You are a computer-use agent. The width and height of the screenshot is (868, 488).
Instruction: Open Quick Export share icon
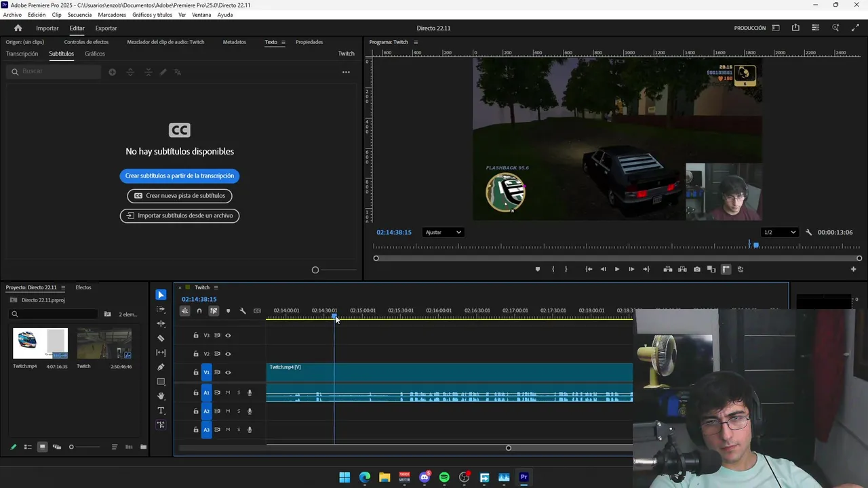point(795,28)
